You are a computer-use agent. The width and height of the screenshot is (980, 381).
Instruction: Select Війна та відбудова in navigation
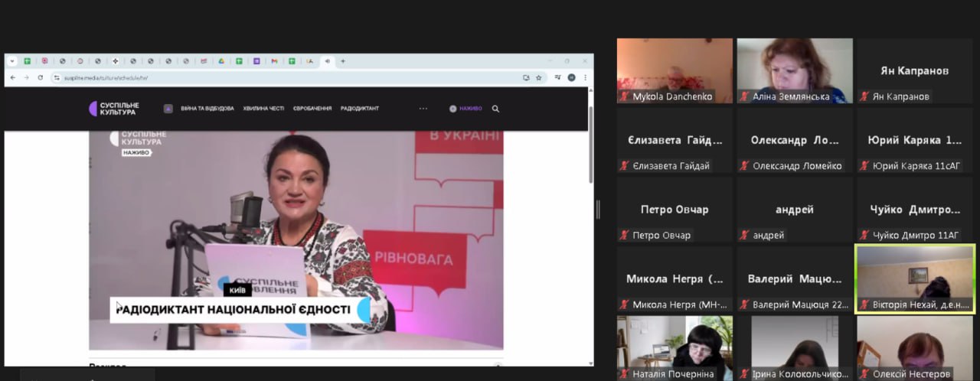(207, 109)
